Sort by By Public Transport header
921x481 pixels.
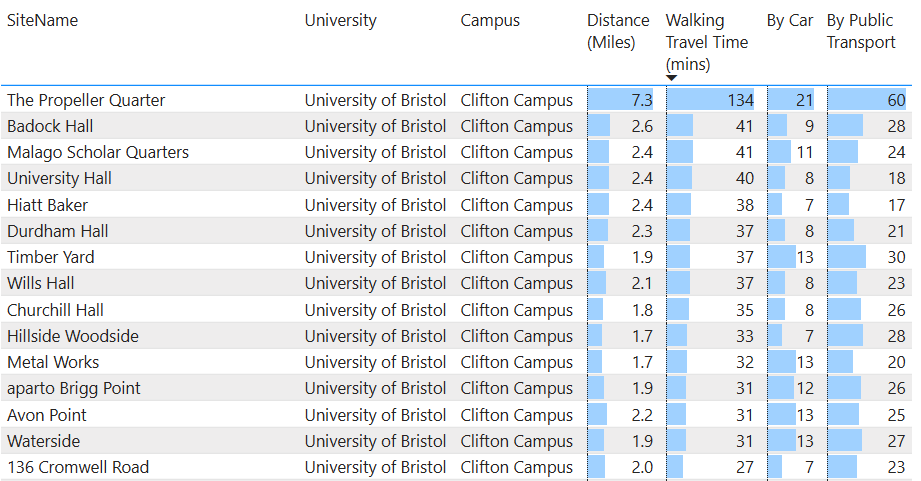point(861,31)
